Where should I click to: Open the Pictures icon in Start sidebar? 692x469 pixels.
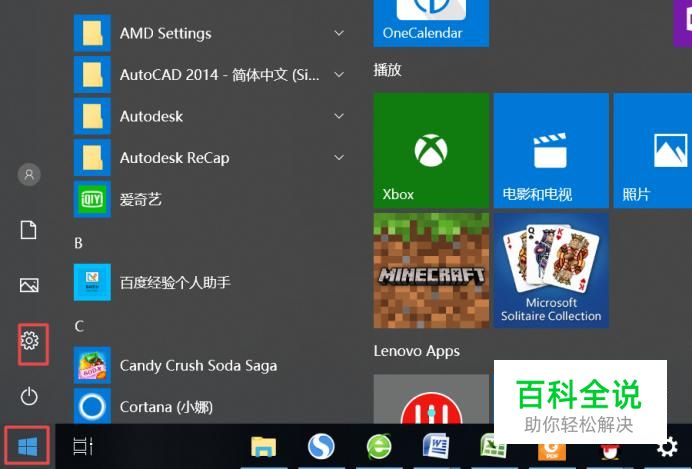[x=29, y=285]
